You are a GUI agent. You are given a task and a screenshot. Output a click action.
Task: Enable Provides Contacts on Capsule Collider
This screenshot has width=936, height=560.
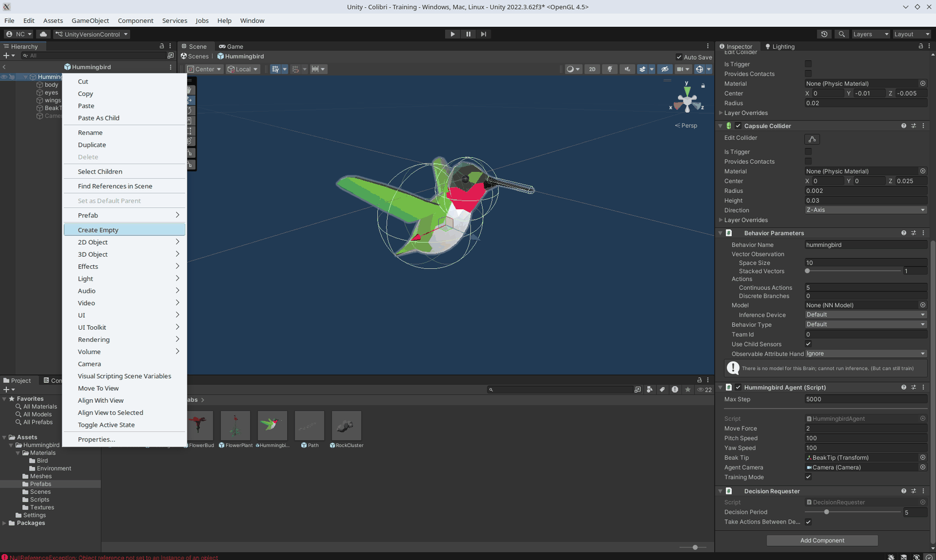point(808,161)
